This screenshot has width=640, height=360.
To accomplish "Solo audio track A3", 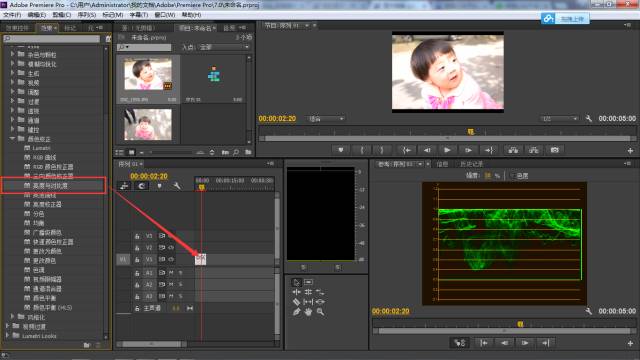I will 180,296.
